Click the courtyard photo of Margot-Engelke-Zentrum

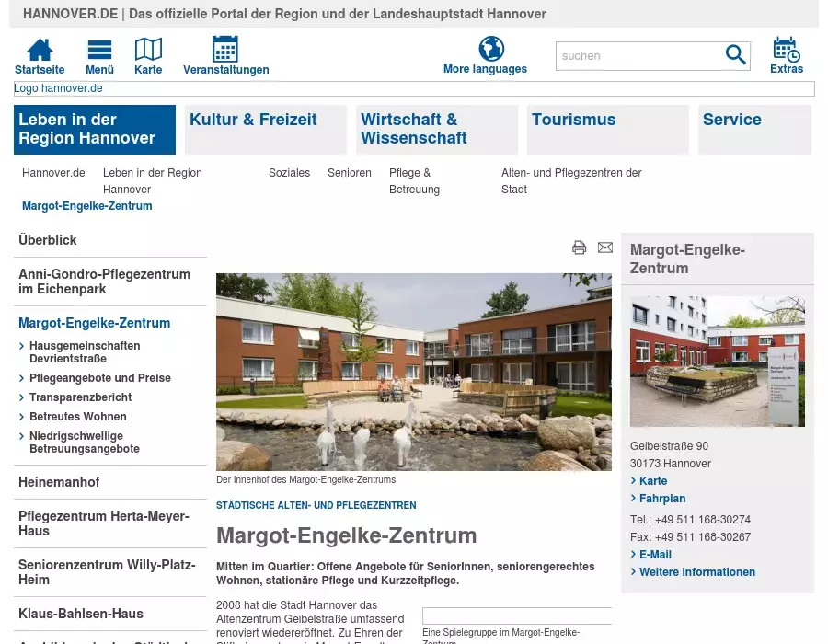click(413, 372)
